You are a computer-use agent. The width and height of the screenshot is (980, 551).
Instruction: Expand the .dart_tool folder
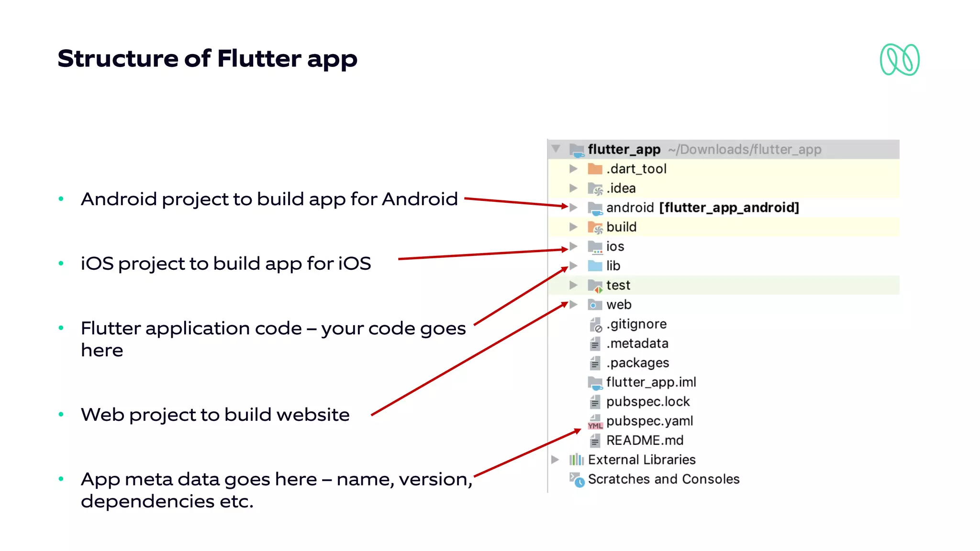coord(573,168)
